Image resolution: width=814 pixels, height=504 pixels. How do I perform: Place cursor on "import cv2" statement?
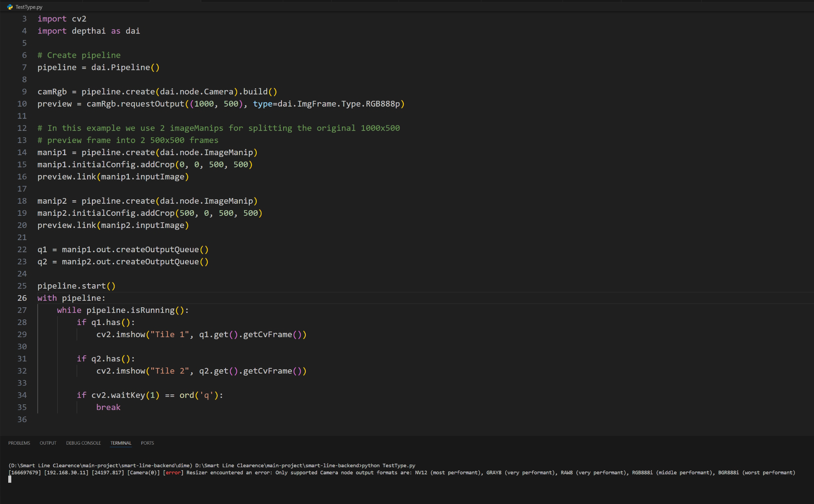pyautogui.click(x=62, y=19)
